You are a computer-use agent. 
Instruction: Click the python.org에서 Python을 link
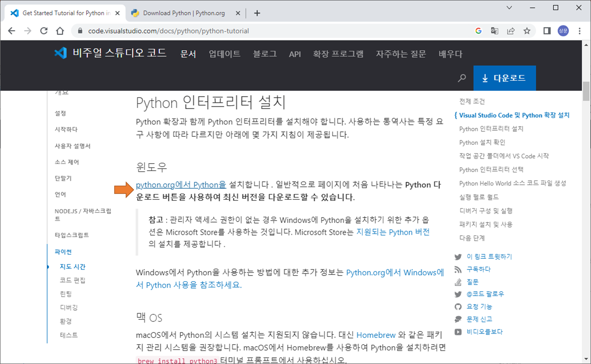(x=181, y=185)
